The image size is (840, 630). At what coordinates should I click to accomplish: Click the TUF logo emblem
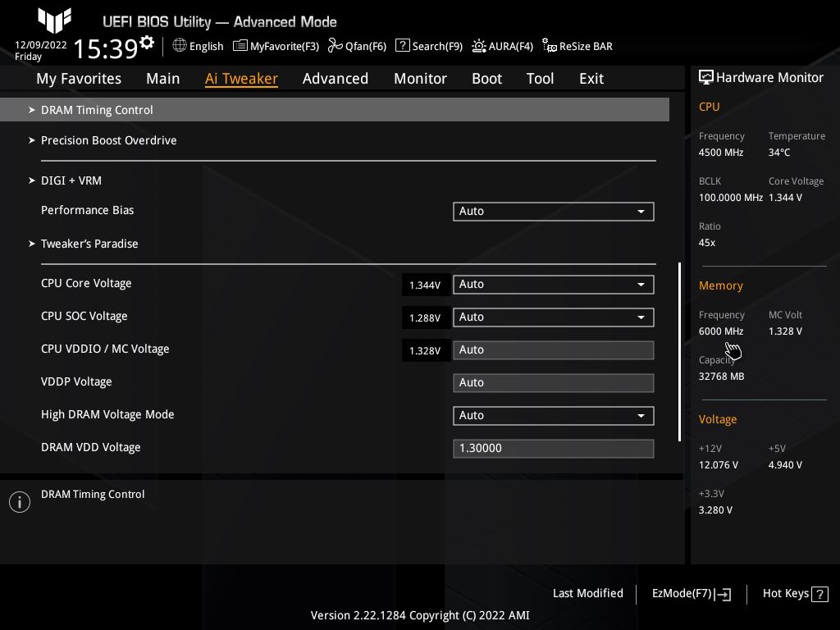pyautogui.click(x=55, y=21)
